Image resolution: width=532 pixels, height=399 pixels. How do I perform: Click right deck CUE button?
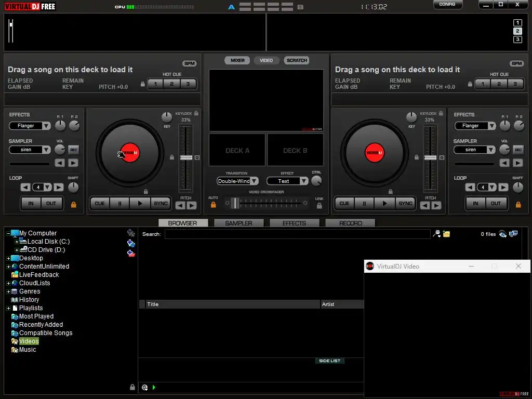[344, 204]
